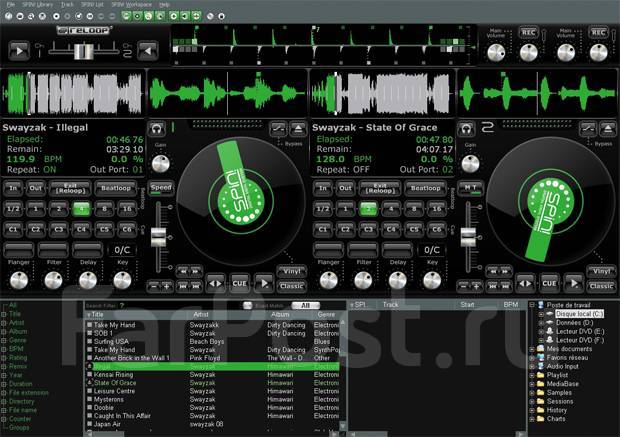Enable Vinyl mode on State Of Grace deck
This screenshot has width=620, height=437.
click(x=601, y=271)
